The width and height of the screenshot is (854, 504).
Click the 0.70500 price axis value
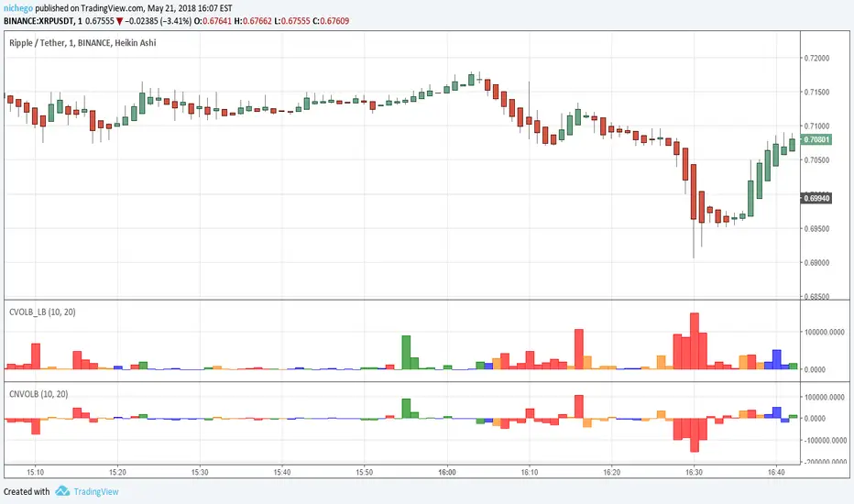816,160
